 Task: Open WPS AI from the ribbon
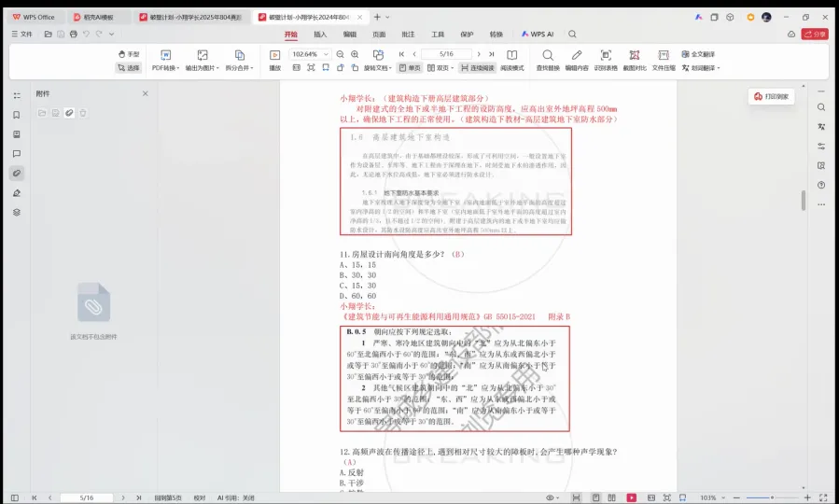[538, 35]
